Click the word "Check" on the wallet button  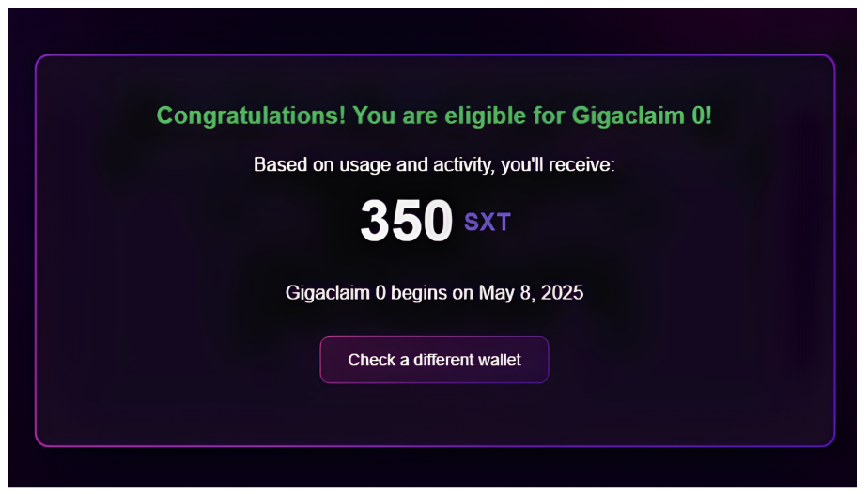[x=371, y=360]
